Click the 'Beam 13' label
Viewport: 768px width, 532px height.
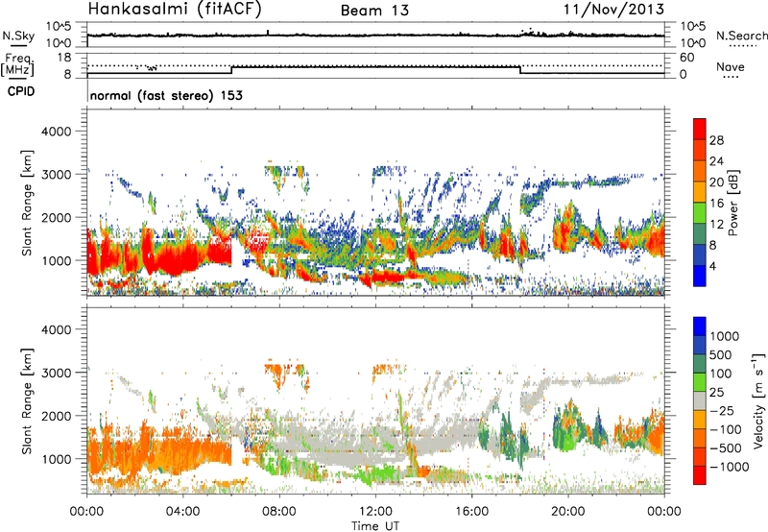(x=374, y=11)
